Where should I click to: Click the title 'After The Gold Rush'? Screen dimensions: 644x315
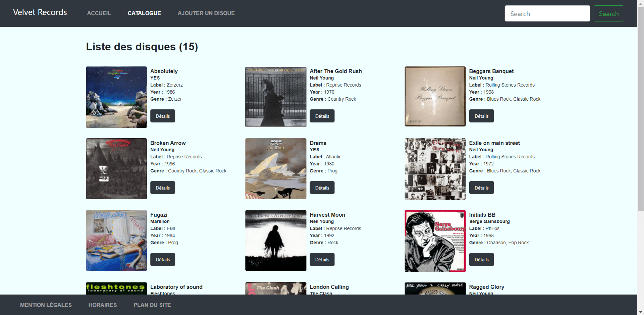(336, 71)
